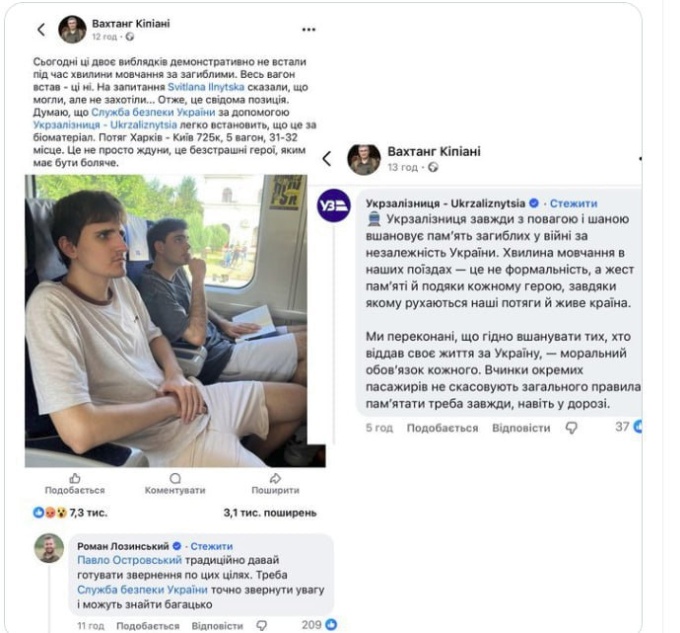Screen dimensions: 680x633
Task: Follow Роман Лозинський via Стежити
Action: point(211,546)
